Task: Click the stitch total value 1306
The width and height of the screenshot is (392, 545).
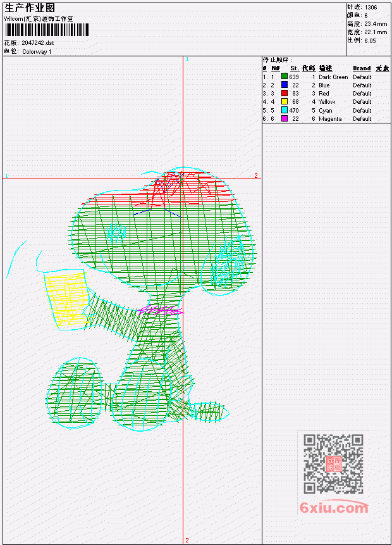Action: coord(371,7)
